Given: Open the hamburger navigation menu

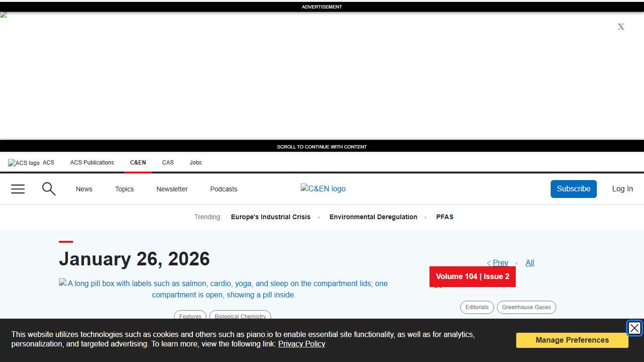Looking at the screenshot, I should click(x=18, y=189).
